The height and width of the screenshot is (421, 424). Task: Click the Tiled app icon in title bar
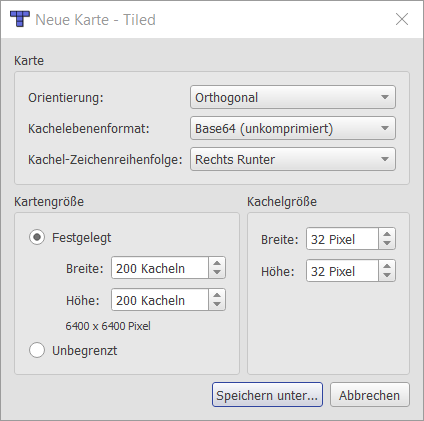[x=20, y=19]
